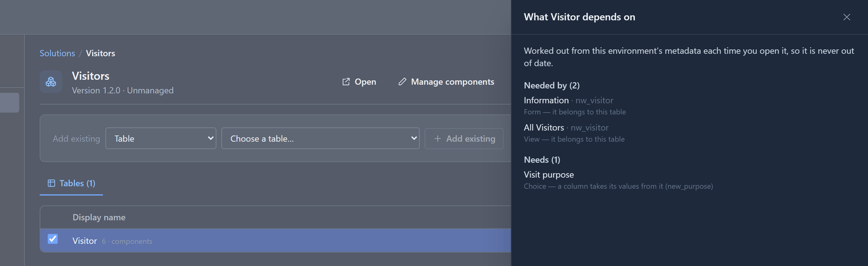The height and width of the screenshot is (266, 868).
Task: Switch to the Tables (1) tab
Action: point(72,183)
